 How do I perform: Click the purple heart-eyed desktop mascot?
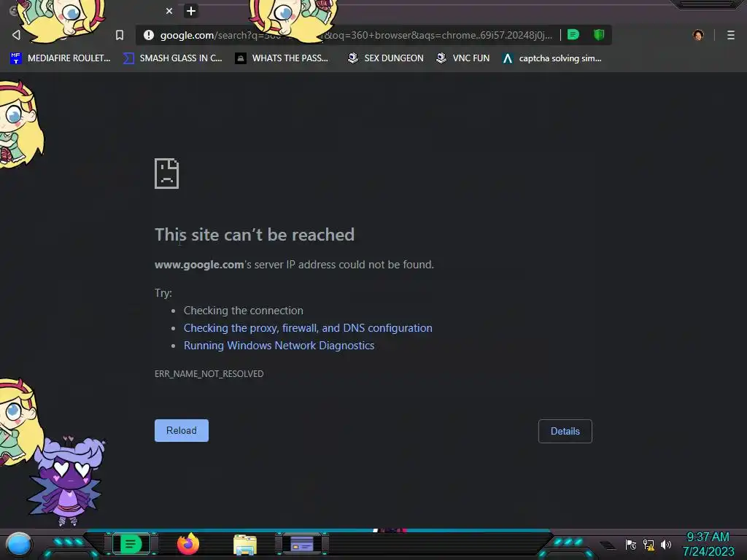(x=66, y=481)
